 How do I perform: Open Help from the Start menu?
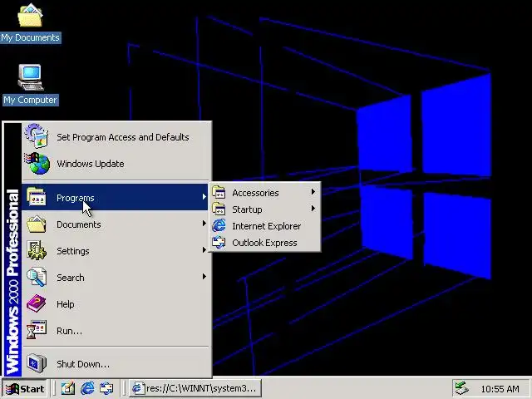(x=116, y=303)
